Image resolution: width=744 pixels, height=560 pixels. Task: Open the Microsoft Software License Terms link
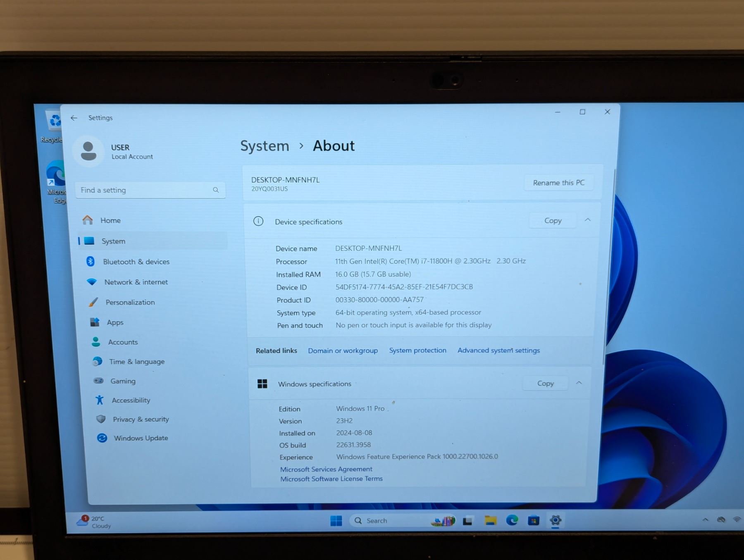tap(331, 479)
